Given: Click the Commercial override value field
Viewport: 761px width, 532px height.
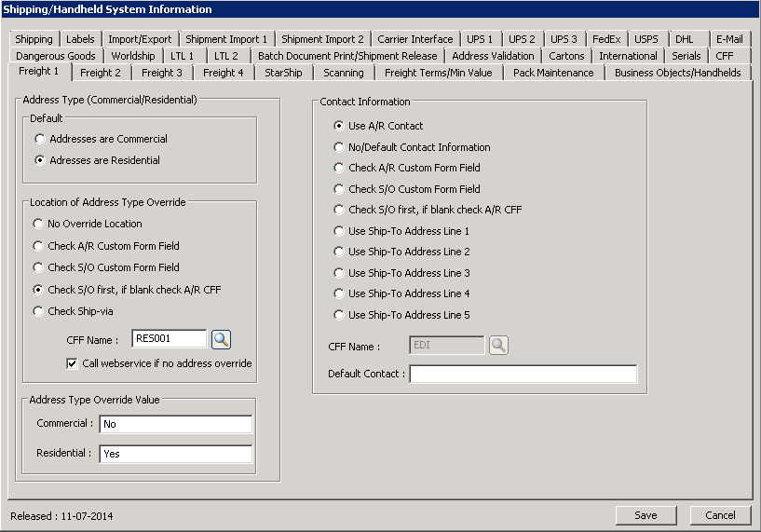Looking at the screenshot, I should tap(175, 424).
